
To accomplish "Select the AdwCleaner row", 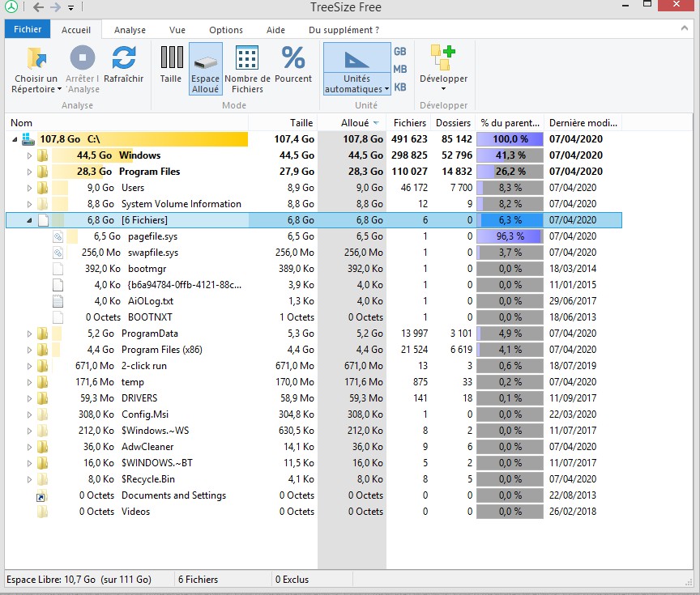I will click(314, 447).
